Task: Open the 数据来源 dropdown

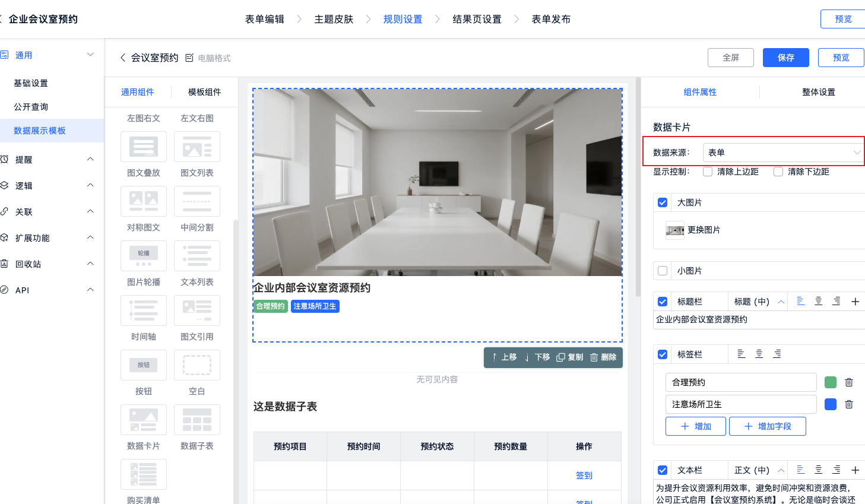Action: point(782,153)
